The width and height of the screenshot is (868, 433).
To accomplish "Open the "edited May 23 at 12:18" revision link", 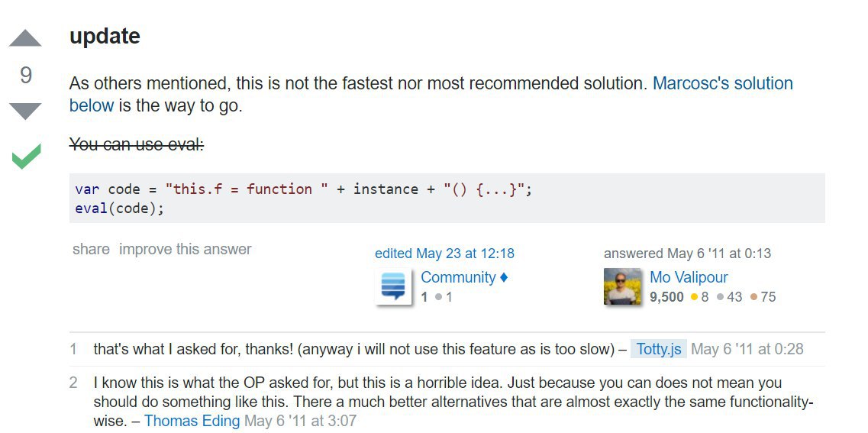I will tap(444, 254).
